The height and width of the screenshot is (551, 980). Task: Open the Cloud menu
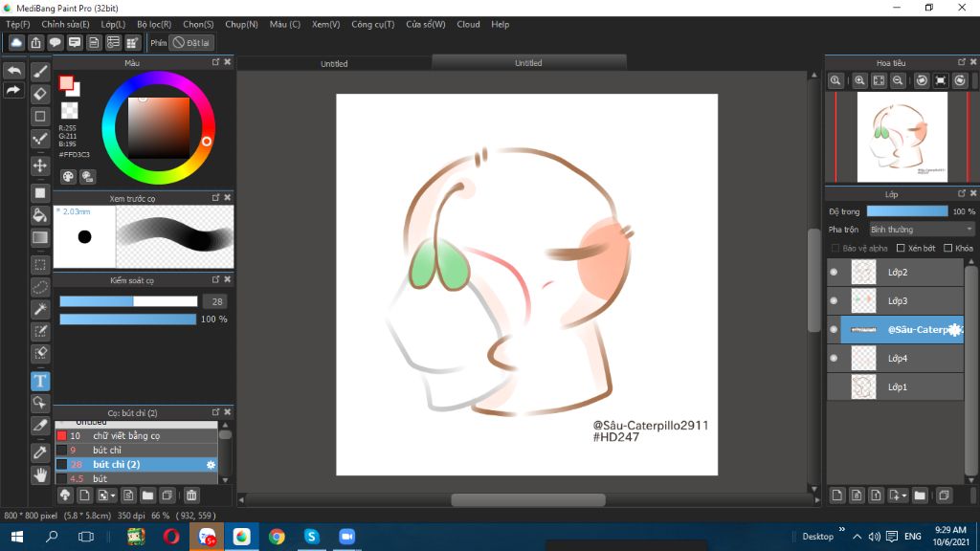click(468, 24)
